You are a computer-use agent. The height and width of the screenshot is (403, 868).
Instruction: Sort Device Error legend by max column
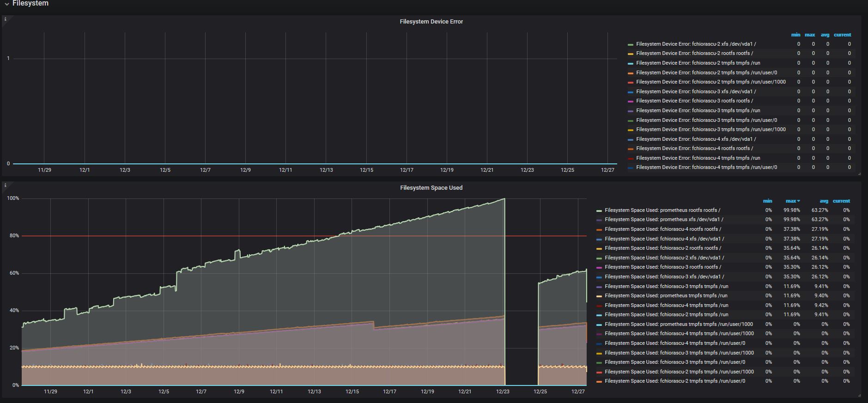point(810,35)
